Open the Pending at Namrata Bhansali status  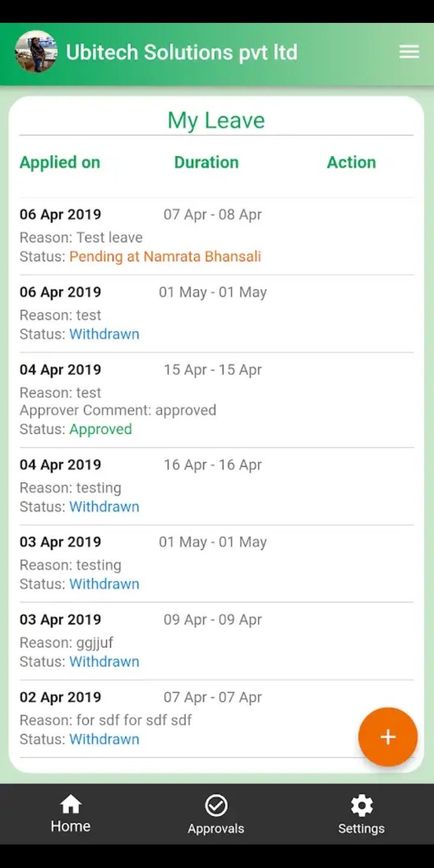coord(165,256)
